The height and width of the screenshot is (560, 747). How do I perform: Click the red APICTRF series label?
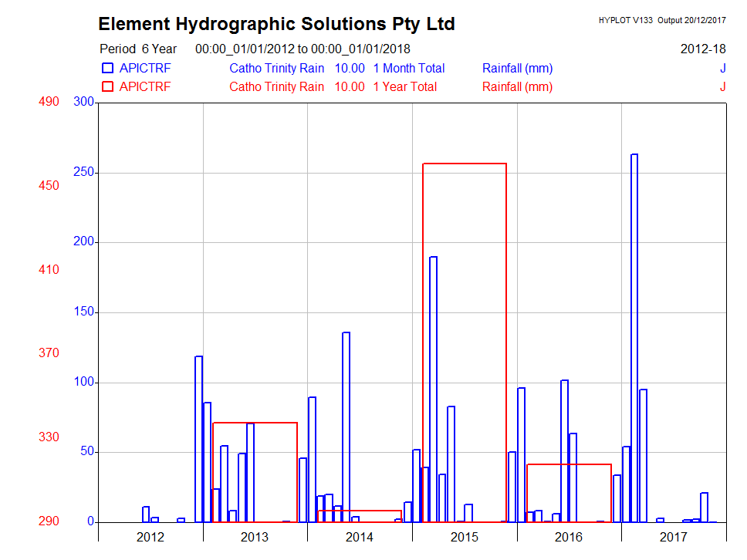pos(145,87)
